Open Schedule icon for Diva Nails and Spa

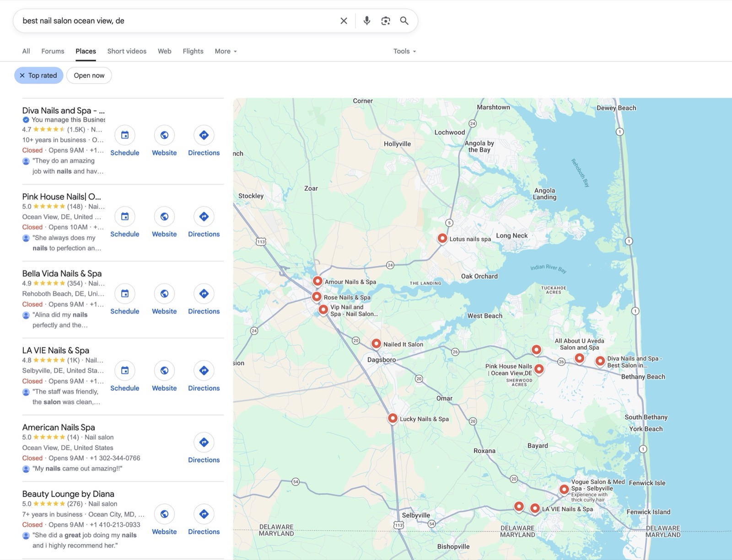click(125, 135)
